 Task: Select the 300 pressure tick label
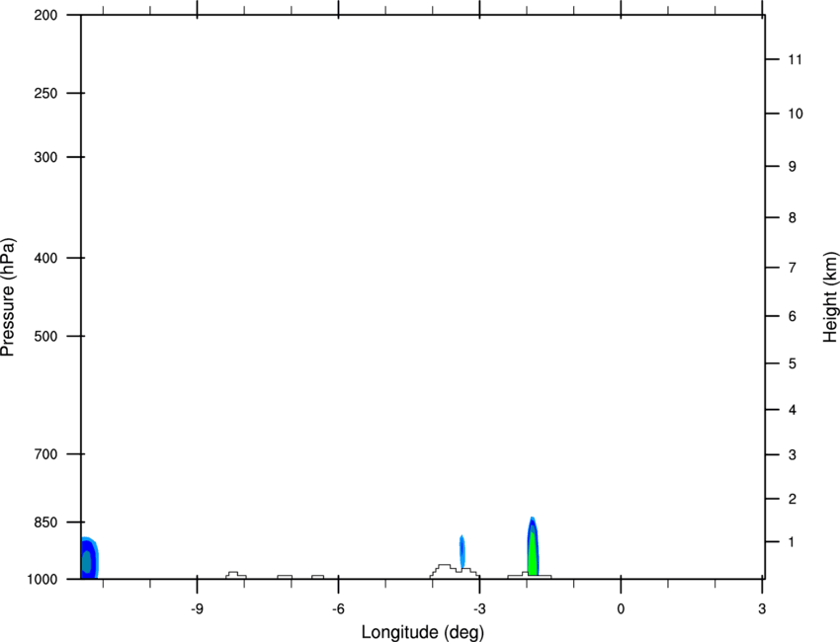[x=45, y=157]
